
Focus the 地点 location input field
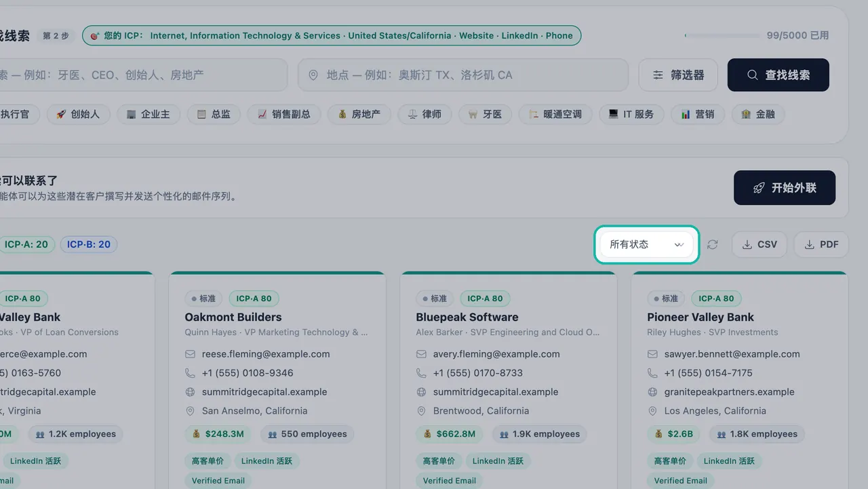click(x=462, y=75)
